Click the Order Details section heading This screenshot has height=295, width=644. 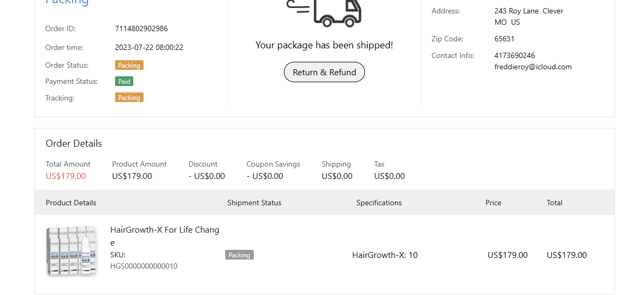(74, 143)
